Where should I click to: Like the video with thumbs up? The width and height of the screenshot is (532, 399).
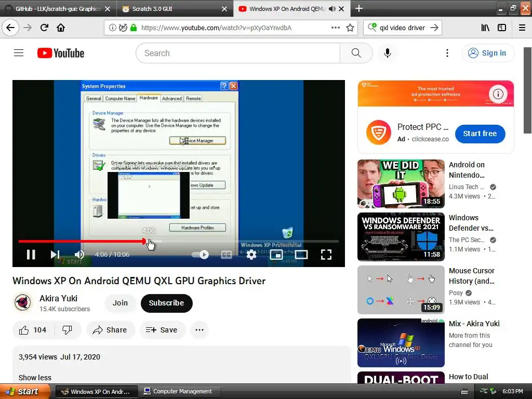[33, 330]
